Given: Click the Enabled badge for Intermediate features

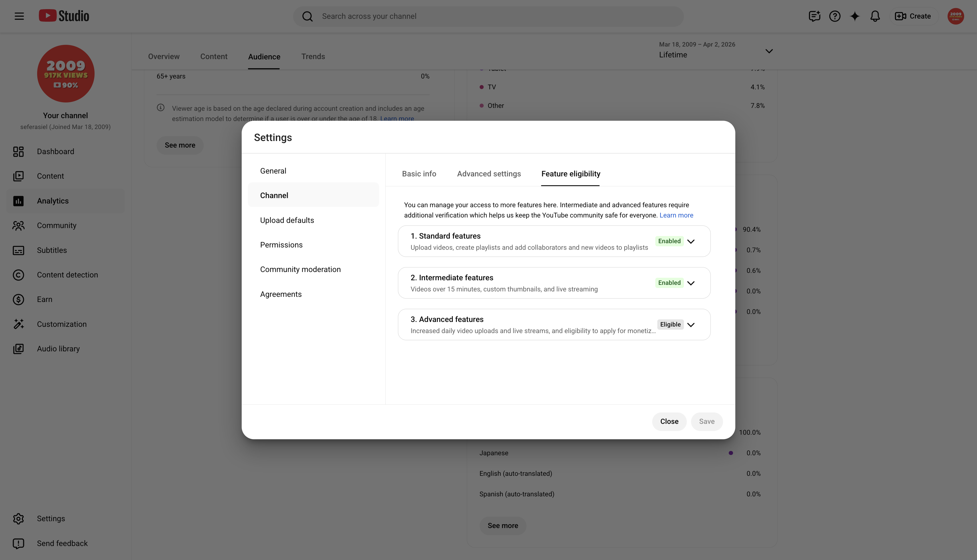Looking at the screenshot, I should click(x=669, y=283).
